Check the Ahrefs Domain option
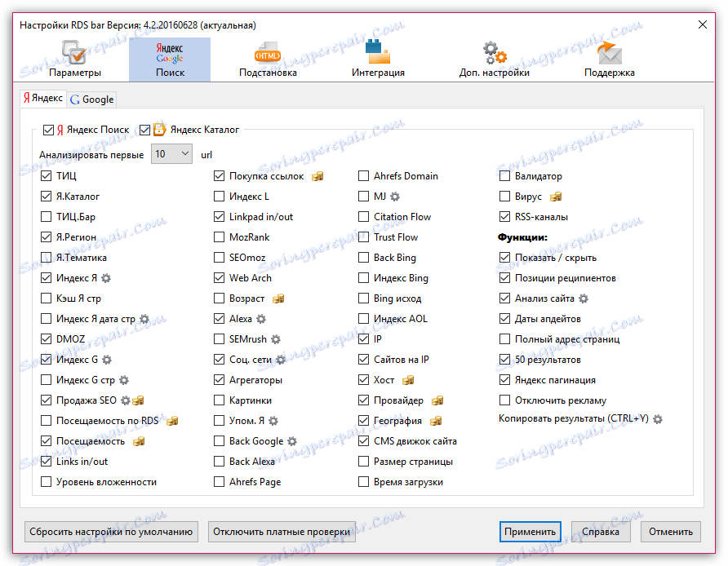The width and height of the screenshot is (728, 566). tap(363, 176)
